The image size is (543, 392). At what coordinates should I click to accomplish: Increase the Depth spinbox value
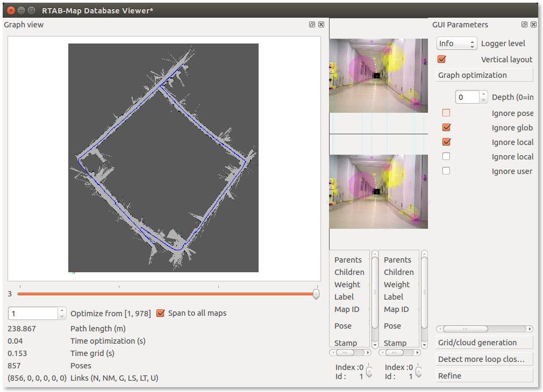click(x=483, y=94)
